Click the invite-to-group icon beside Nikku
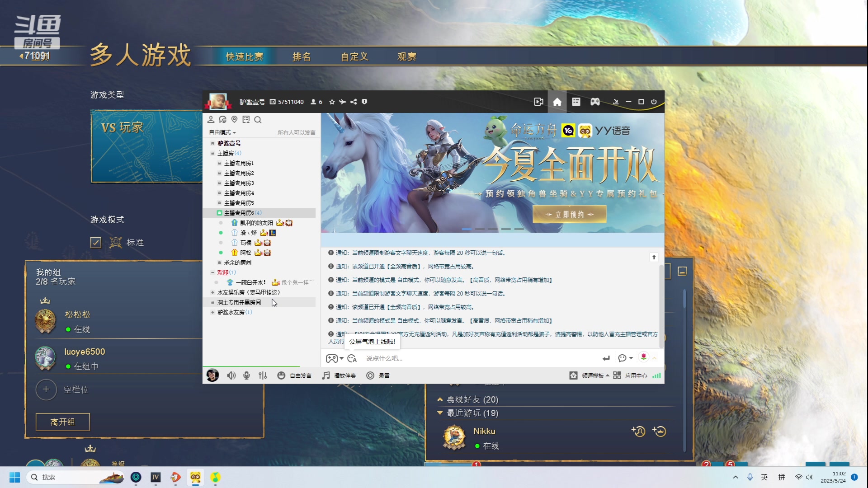This screenshot has width=868, height=488. (638, 432)
